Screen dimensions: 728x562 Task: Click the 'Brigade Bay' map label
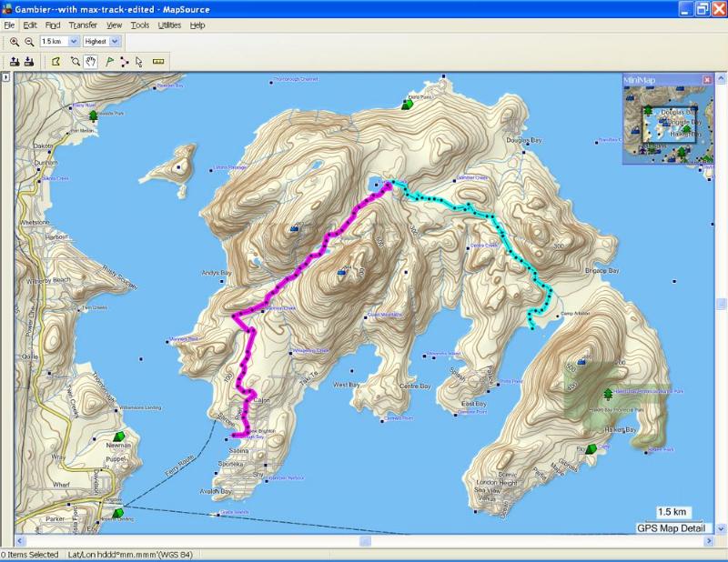coord(602,271)
